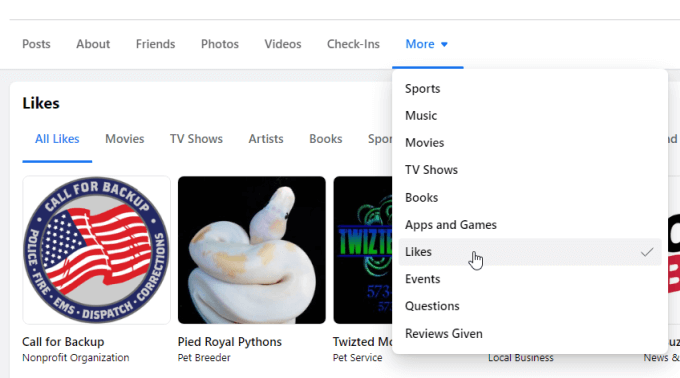Go to the Check-Ins tab
680x378 pixels.
(353, 44)
